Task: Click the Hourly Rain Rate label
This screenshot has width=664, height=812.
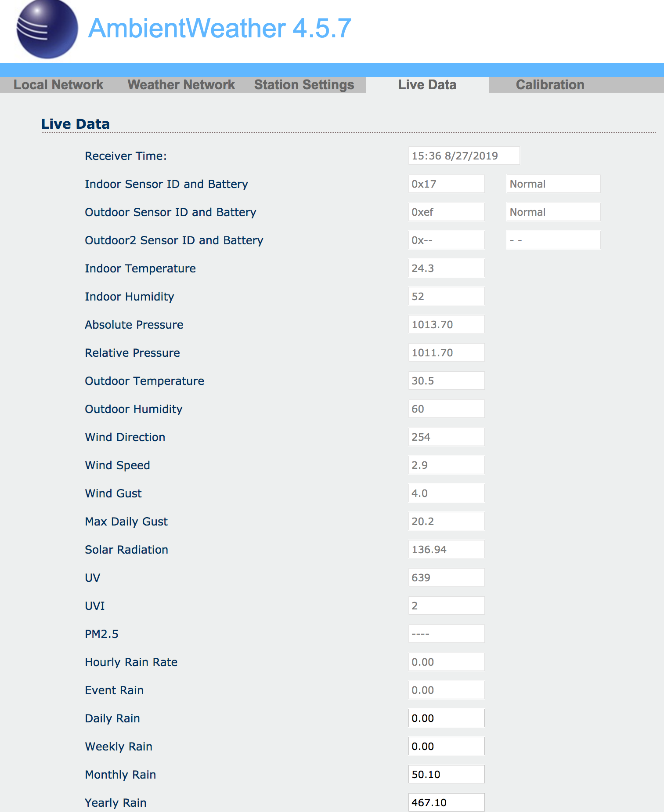Action: tap(131, 662)
